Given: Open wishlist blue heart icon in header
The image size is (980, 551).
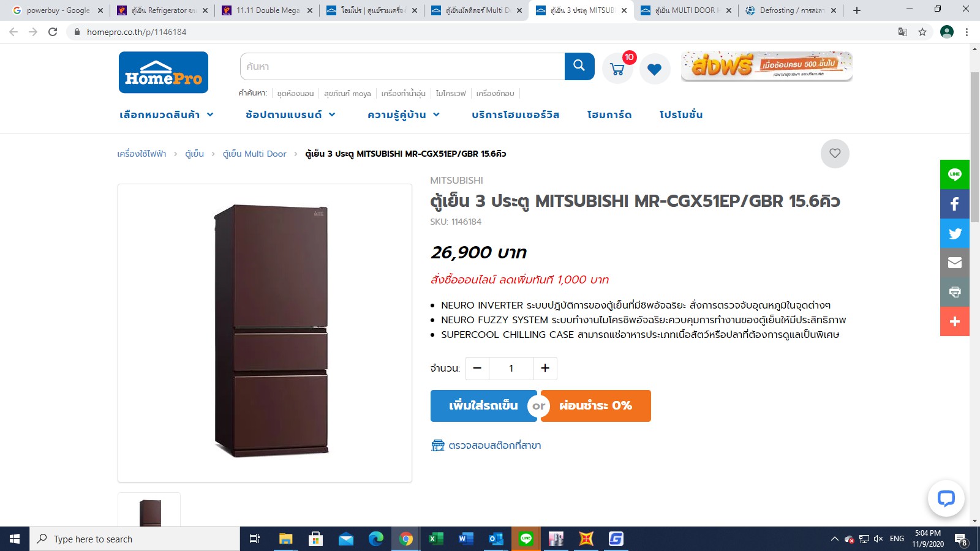Looking at the screenshot, I should click(x=655, y=69).
